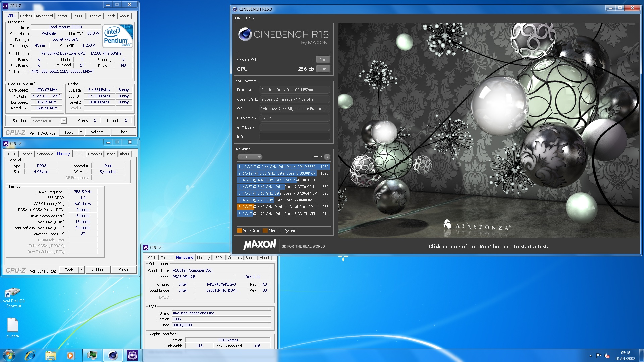The width and height of the screenshot is (644, 362).
Task: Click the Core Speed 4703.07 MHz value
Action: pos(46,90)
